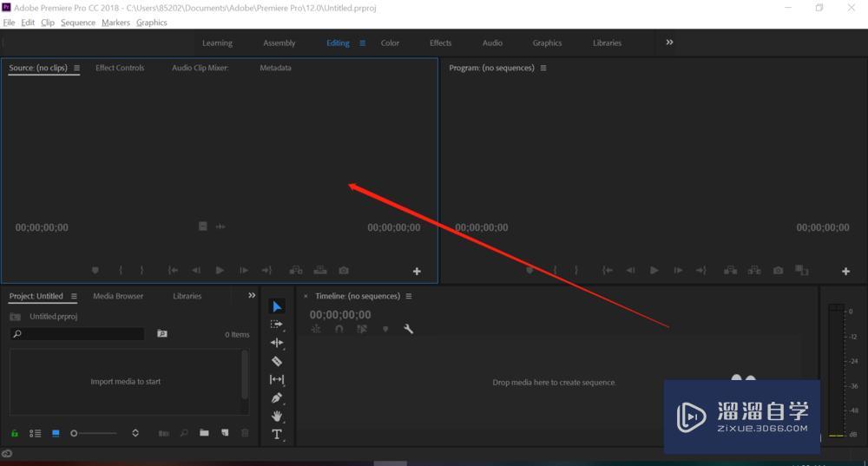Toggle project read-only lock icon
This screenshot has width=868, height=466.
(15, 433)
